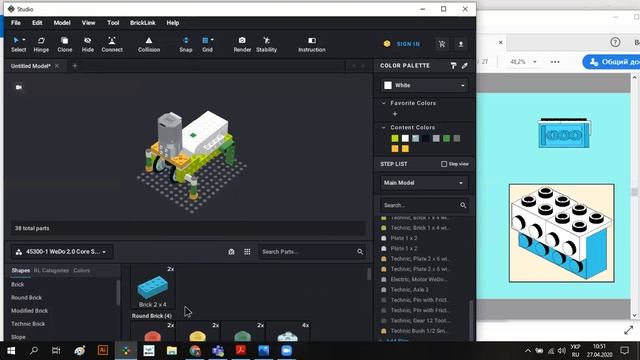Open the Model menu
This screenshot has width=640, height=360.
[x=62, y=23]
